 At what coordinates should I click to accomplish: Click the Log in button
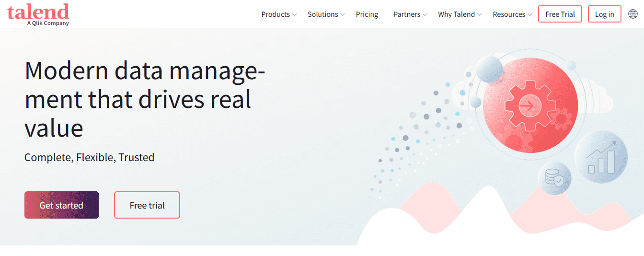click(605, 14)
